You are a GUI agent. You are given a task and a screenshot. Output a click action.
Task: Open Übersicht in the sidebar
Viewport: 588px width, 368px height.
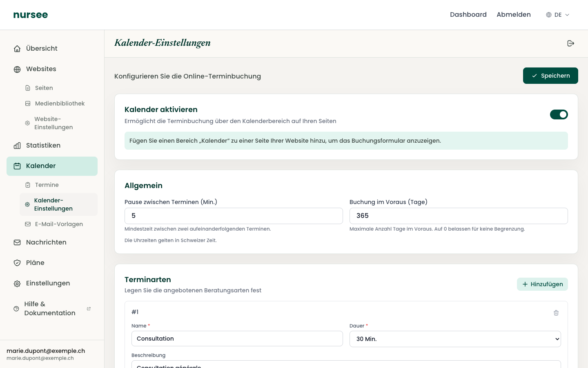[x=52, y=49]
